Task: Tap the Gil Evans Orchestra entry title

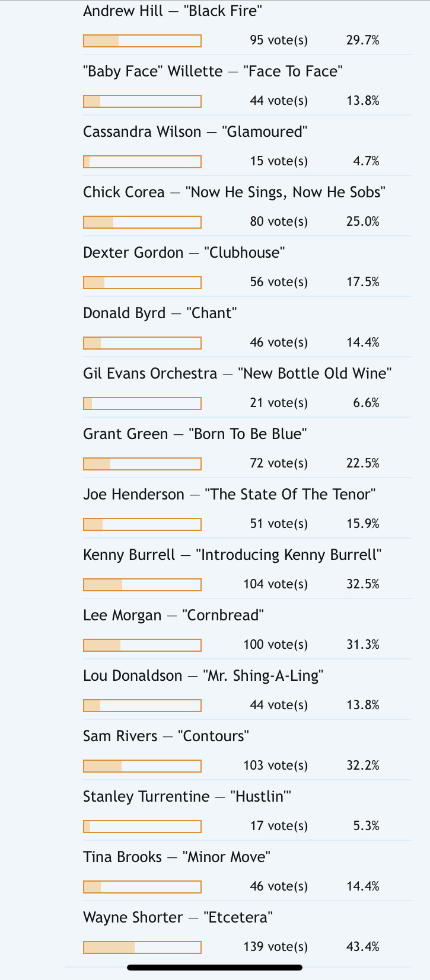Action: tap(237, 374)
